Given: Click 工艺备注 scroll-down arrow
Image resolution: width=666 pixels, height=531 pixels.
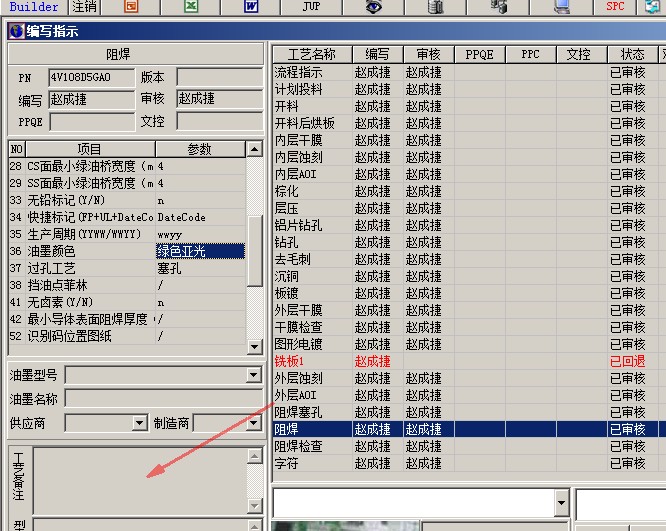Looking at the screenshot, I should click(254, 506).
